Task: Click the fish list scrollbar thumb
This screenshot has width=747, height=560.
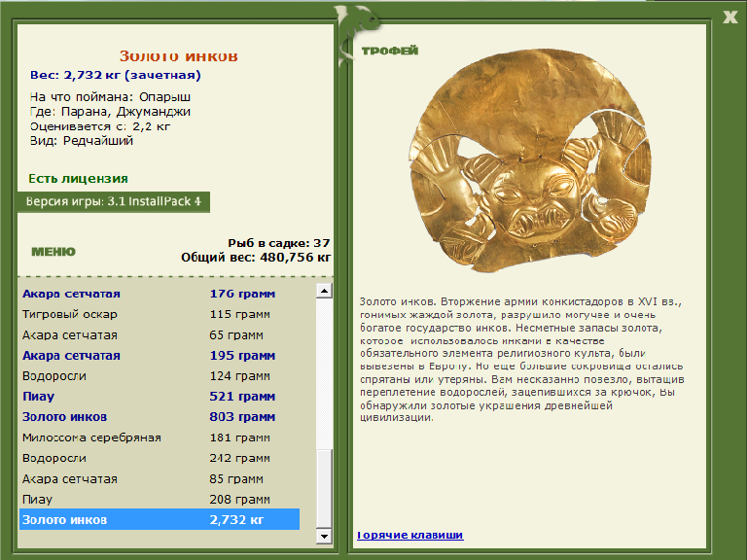Action: point(324,489)
